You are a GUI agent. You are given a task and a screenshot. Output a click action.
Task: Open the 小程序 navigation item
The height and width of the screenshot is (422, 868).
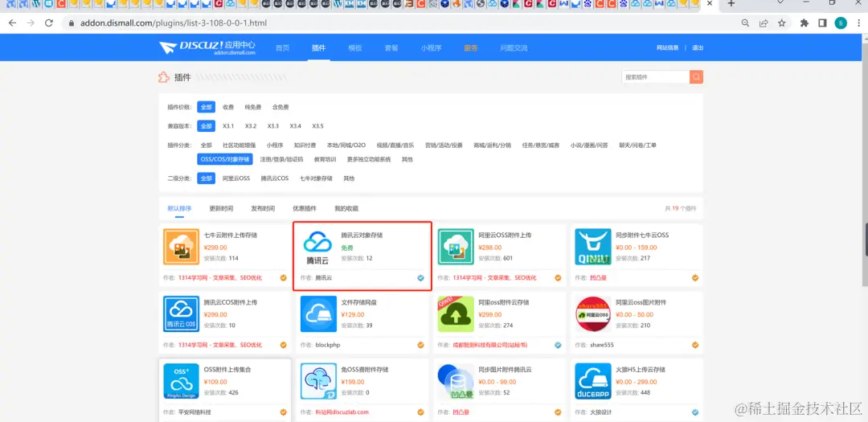pos(431,47)
